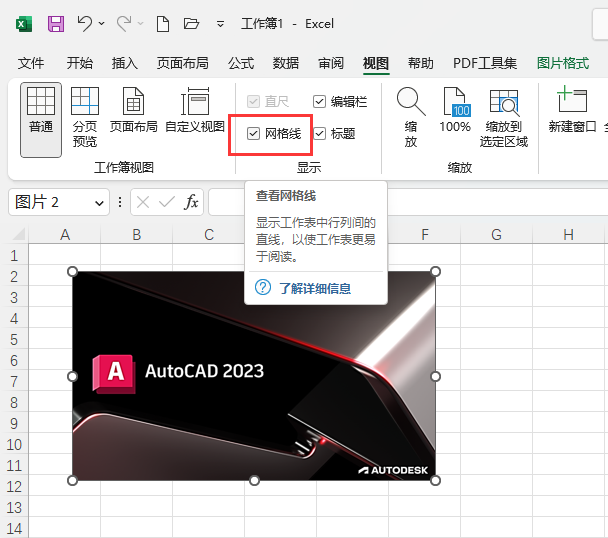
Task: Select column A header
Action: [x=65, y=235]
